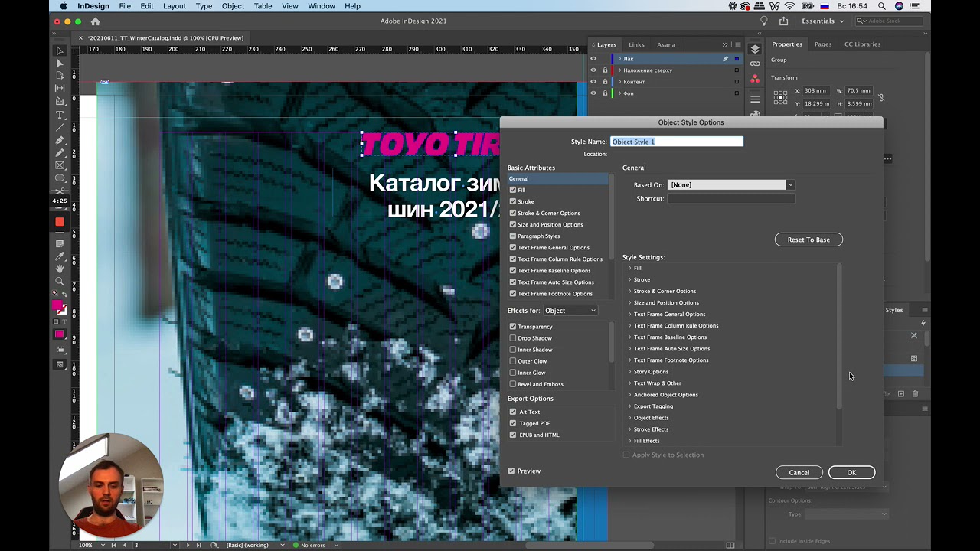Viewport: 980px width, 551px height.
Task: Open the Object menu
Action: pos(233,6)
